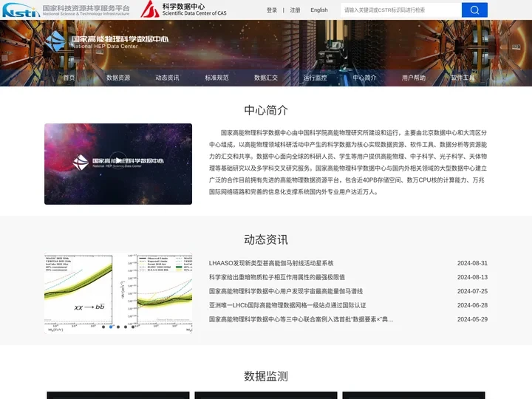
Task: Click the 中心简介 section heading
Action: pyautogui.click(x=266, y=110)
